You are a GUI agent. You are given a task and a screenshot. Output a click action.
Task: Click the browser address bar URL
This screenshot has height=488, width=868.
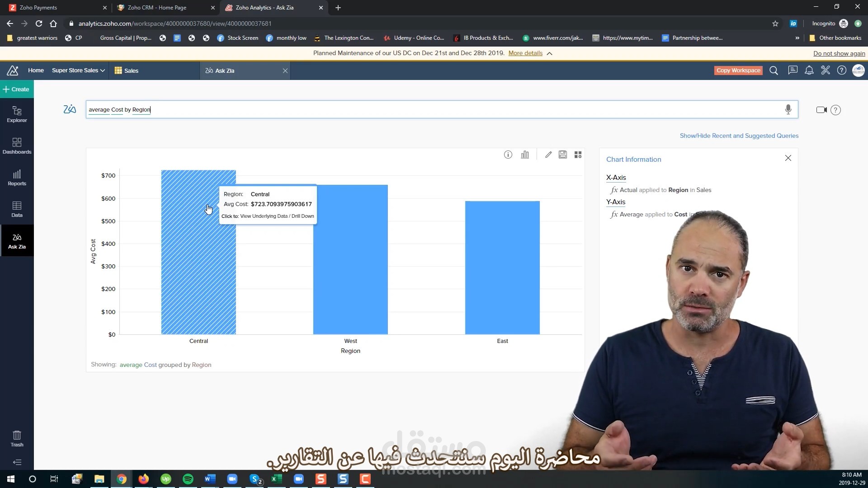point(175,23)
